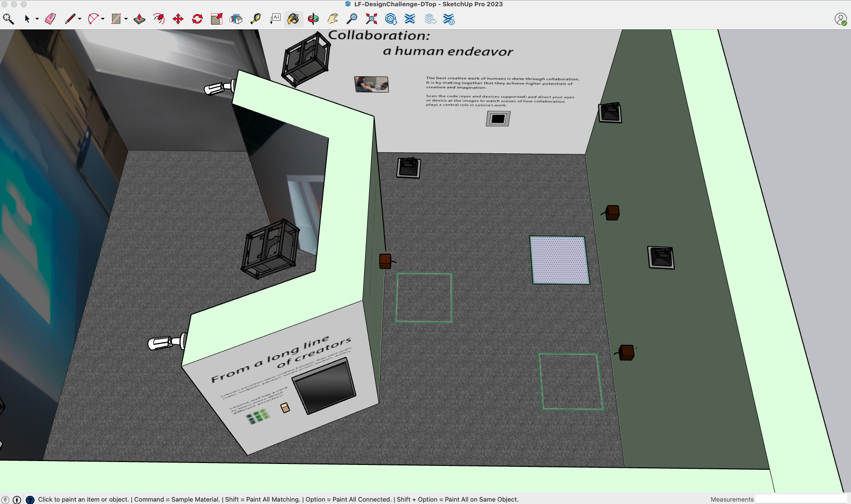
Task: Open the 3D Warehouse
Action: (391, 19)
